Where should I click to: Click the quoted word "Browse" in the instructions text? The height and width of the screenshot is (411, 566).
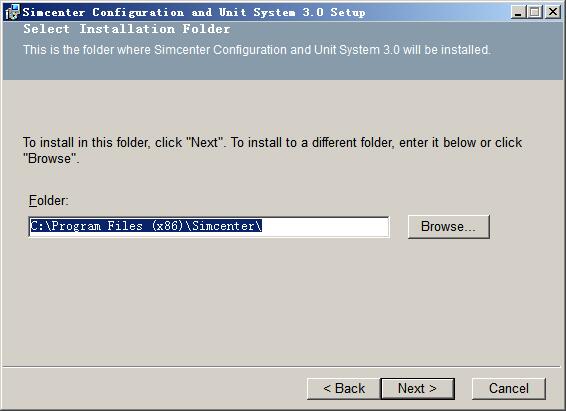click(x=50, y=159)
